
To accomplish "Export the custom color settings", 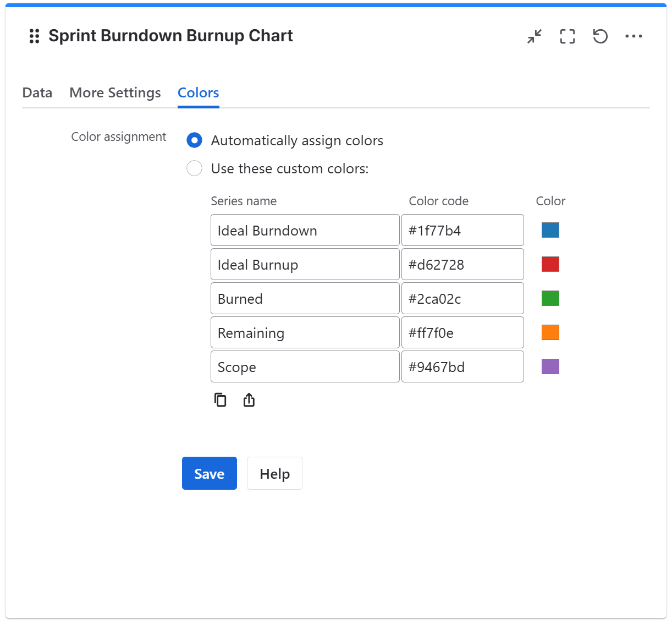I will coord(248,399).
